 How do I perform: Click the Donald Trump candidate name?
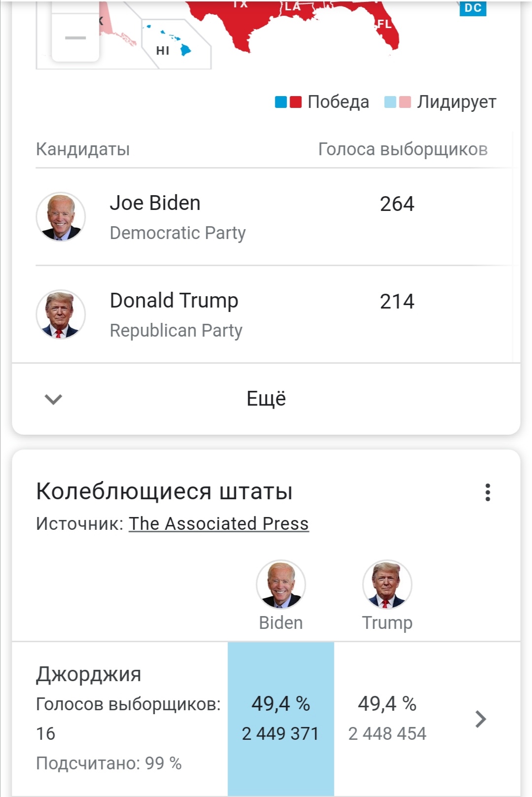(x=174, y=301)
